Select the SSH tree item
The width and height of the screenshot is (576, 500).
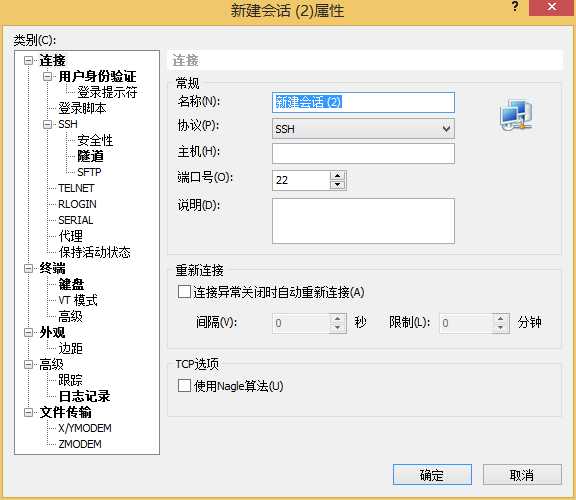pyautogui.click(x=68, y=124)
